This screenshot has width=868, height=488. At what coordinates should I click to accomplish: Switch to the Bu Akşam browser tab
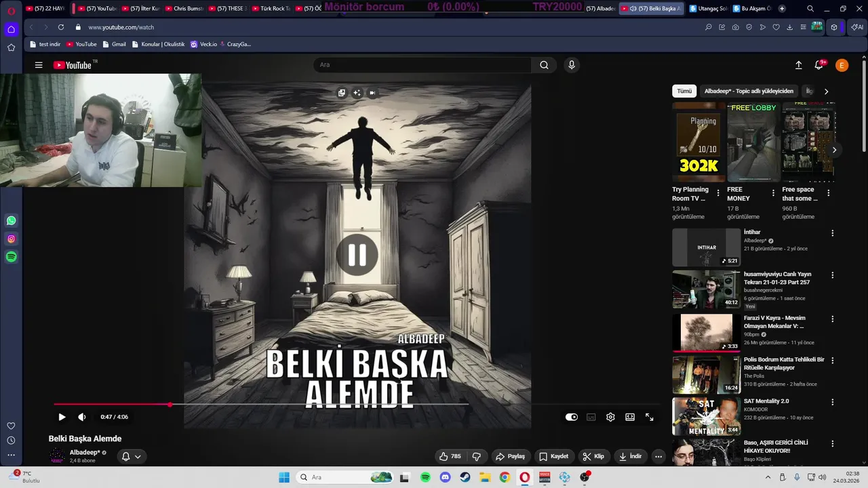coord(752,9)
